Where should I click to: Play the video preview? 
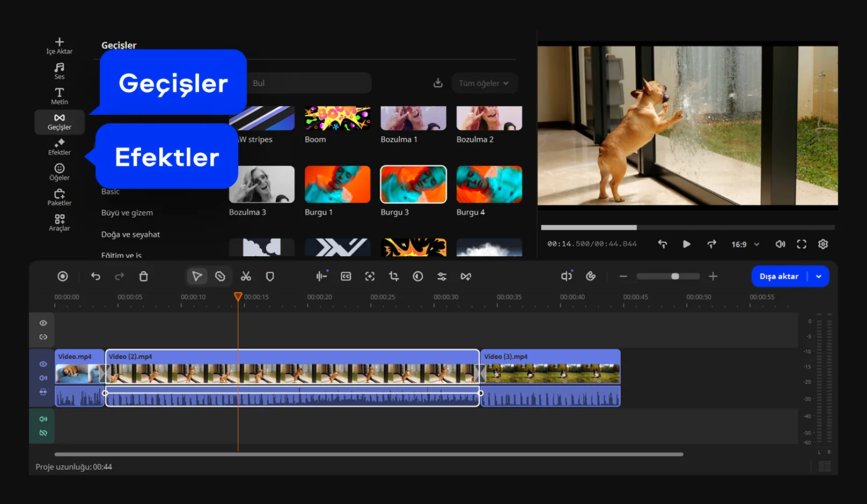tap(686, 244)
